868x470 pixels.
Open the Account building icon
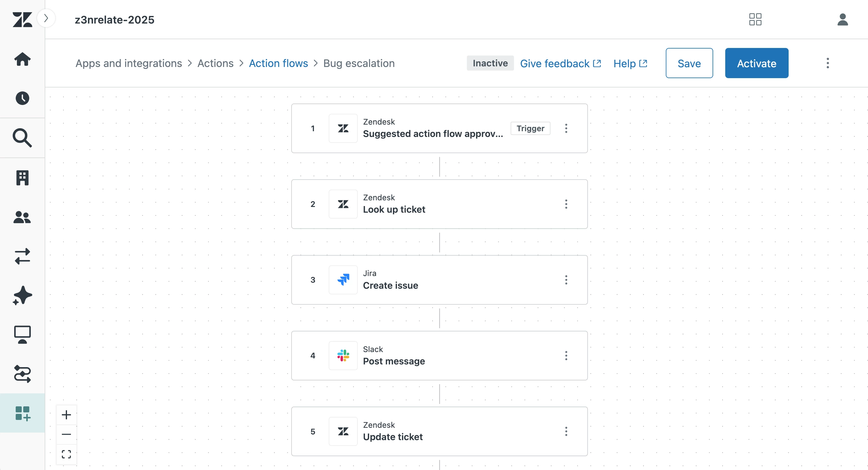(22, 178)
